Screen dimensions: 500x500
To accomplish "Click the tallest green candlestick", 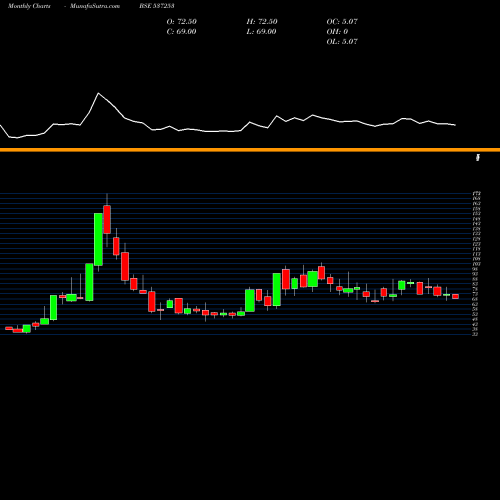I will tap(98, 239).
